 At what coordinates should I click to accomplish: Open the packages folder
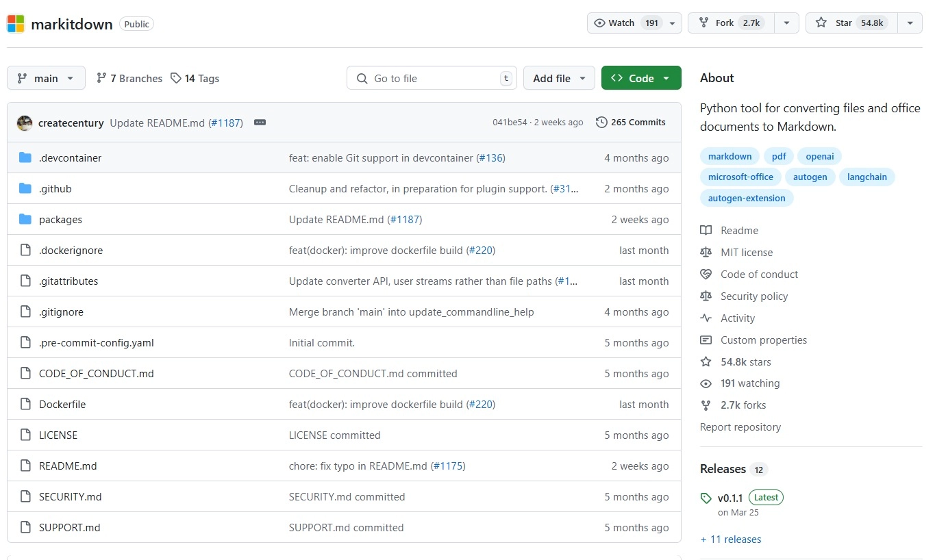60,220
